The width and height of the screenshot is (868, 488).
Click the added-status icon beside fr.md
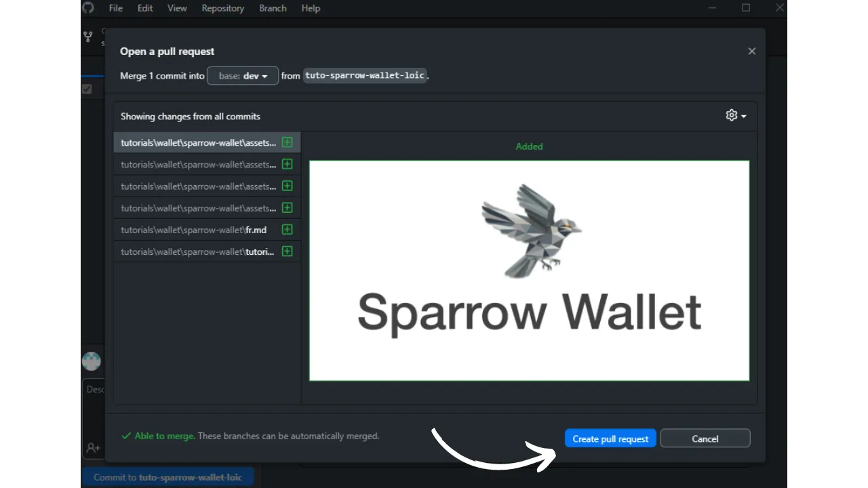(287, 230)
